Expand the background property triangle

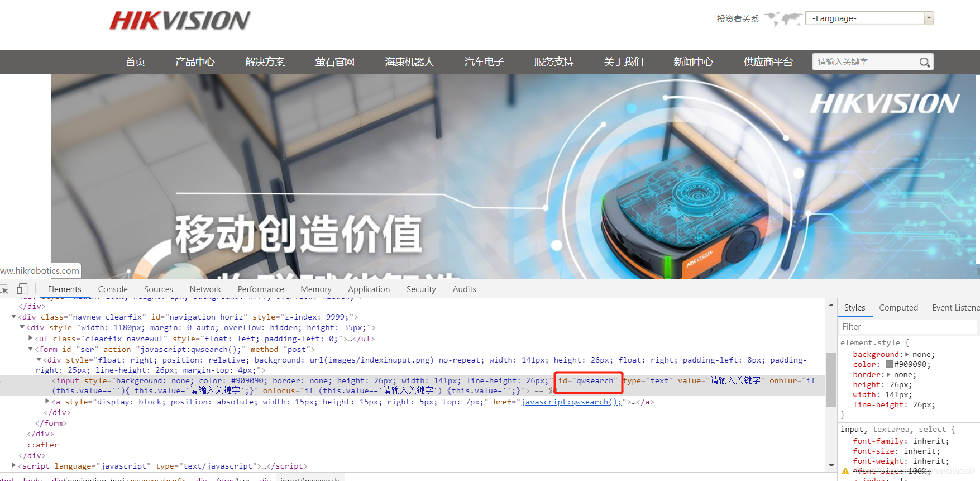click(907, 354)
